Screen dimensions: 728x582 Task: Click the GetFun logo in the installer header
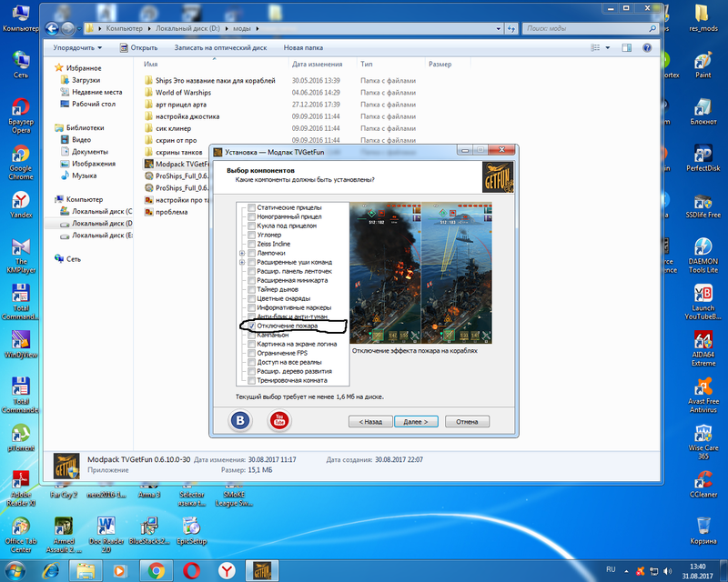point(498,176)
